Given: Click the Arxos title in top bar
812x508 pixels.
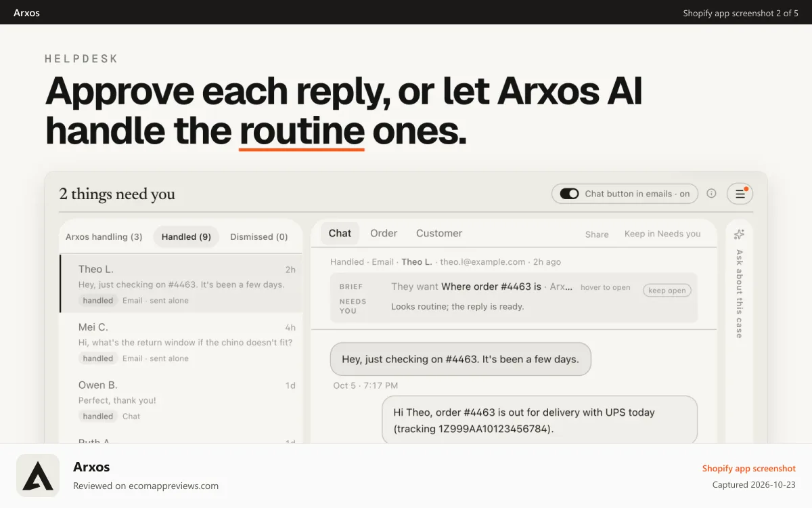Looking at the screenshot, I should [x=26, y=13].
